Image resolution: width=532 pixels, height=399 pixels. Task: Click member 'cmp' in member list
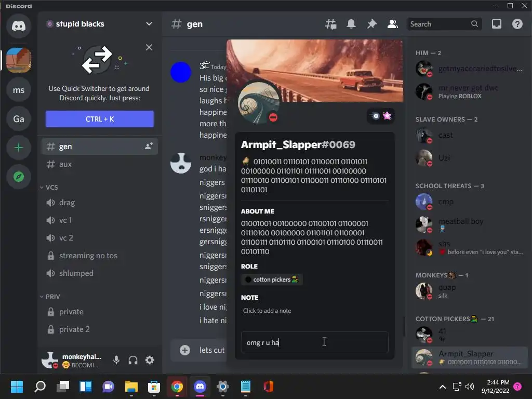[470, 202]
